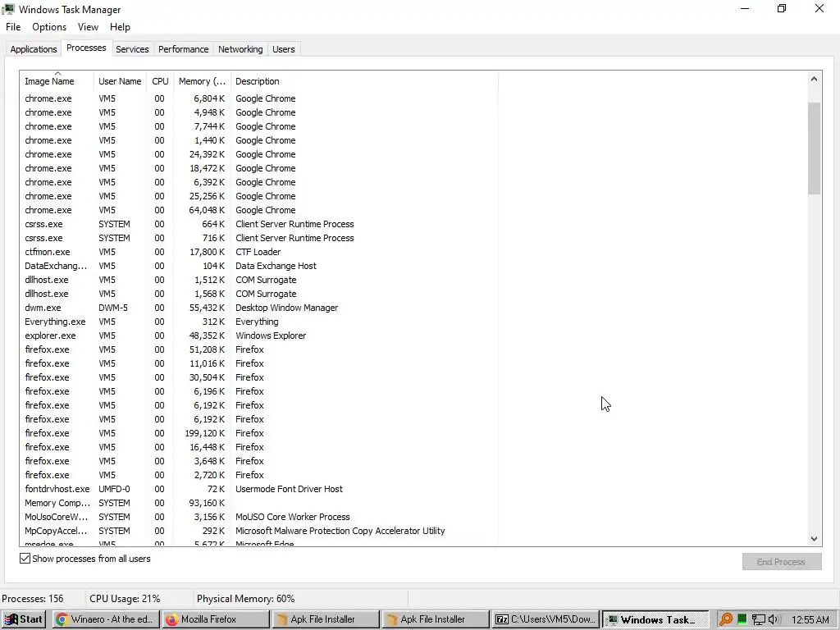Select dllhost.exe row using 1,568 K
This screenshot has height=630, width=840.
(259, 294)
